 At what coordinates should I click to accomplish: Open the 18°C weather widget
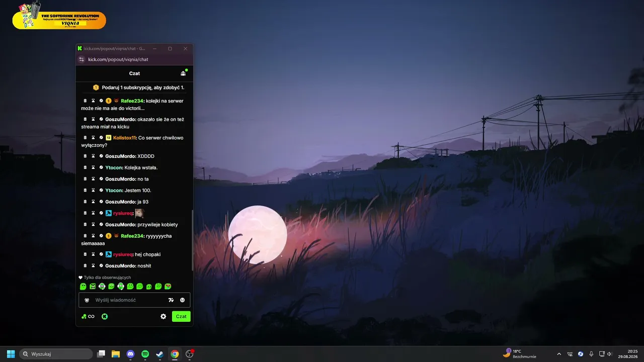(519, 354)
